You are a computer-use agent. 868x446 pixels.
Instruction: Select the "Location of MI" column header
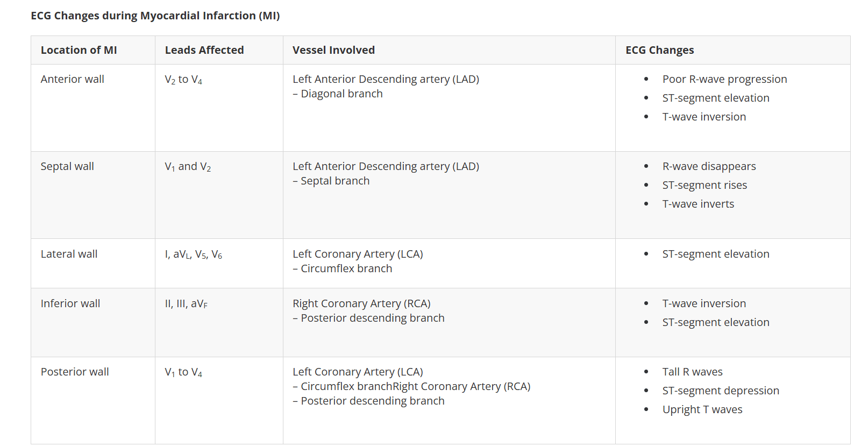[79, 50]
